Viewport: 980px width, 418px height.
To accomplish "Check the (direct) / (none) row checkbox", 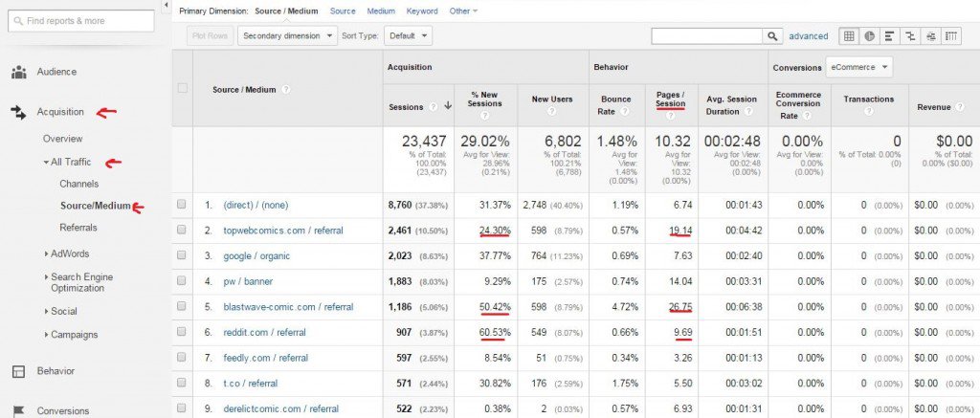I will click(181, 205).
